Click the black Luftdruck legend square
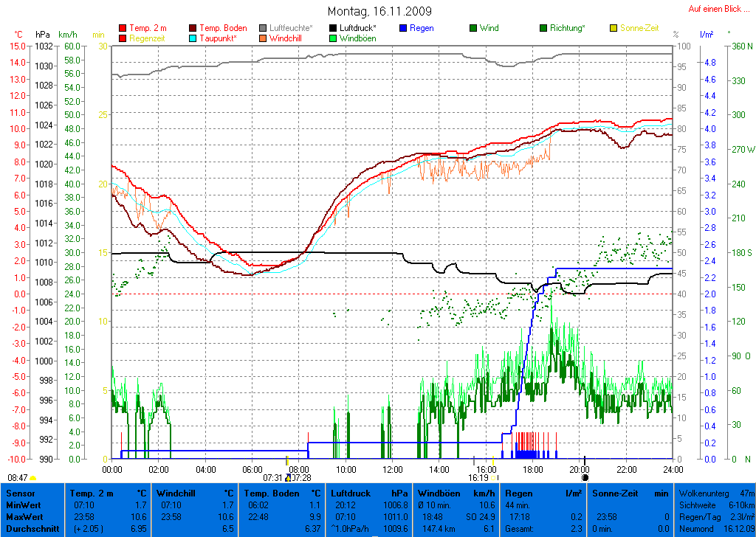This screenshot has height=537, width=756. click(333, 28)
